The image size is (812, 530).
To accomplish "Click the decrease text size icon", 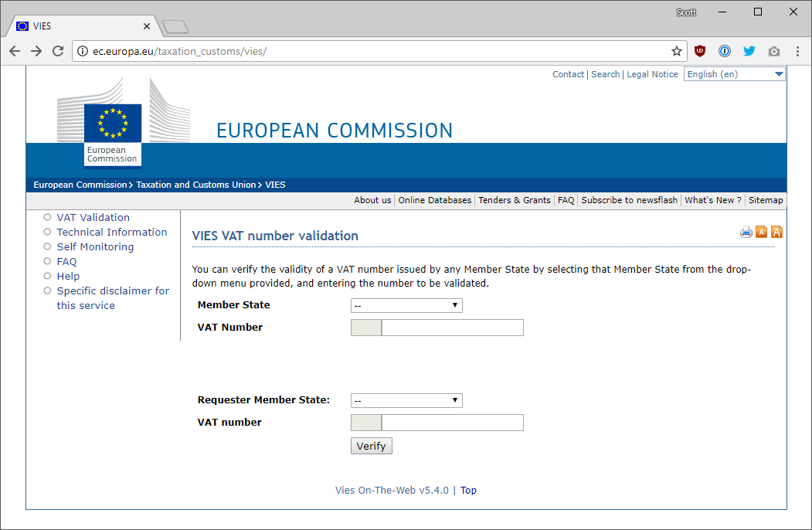I will [762, 232].
